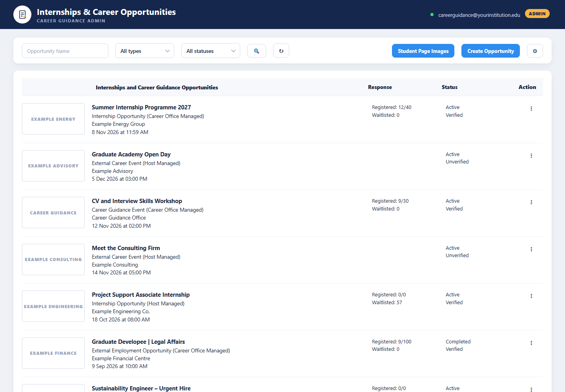Click the document logo icon in header

click(22, 15)
